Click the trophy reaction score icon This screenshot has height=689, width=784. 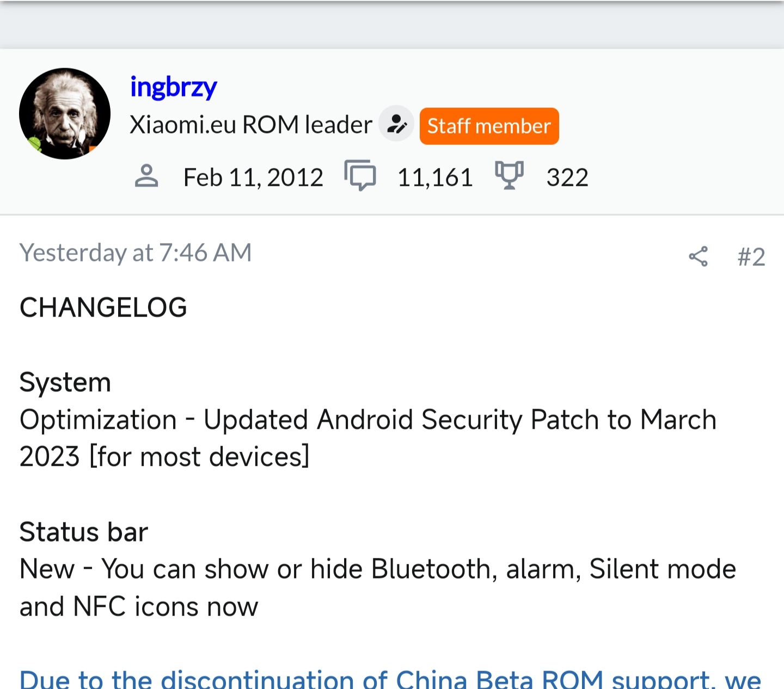[x=509, y=175]
